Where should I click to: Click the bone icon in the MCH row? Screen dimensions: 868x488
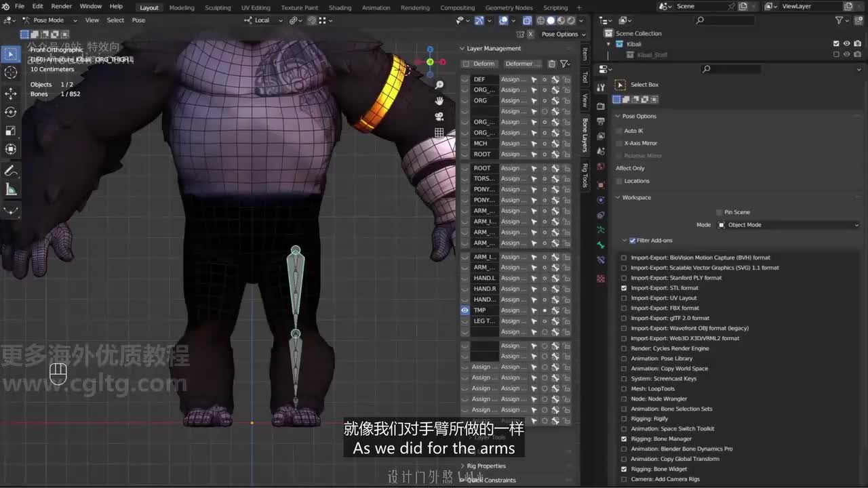pos(555,144)
